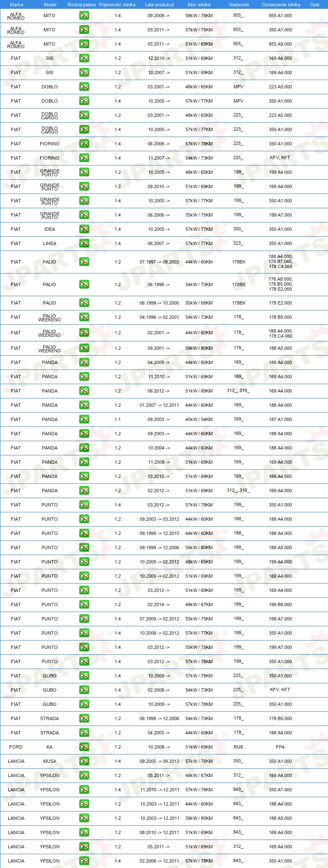Viewport: 328px width, 868px height.
Task: Click the fuel icon in the Ypsilon 08.2010 row
Action: (84, 832)
